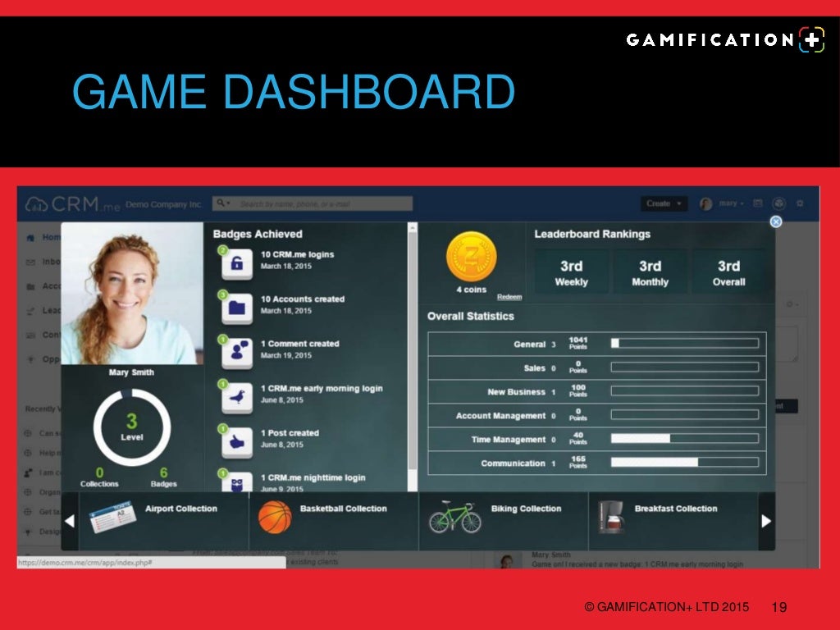Click the New Business progress bar
Viewport: 840px width, 630px height.
coord(685,391)
